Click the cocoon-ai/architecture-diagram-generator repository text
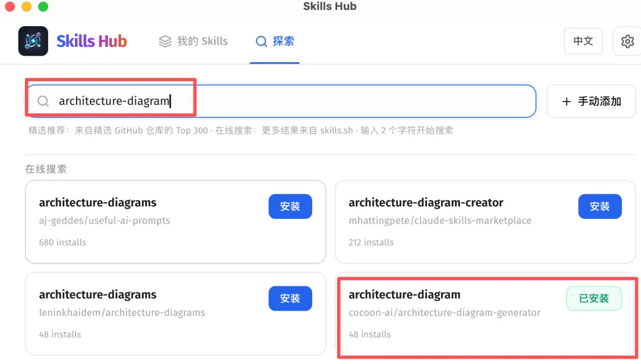 (445, 312)
